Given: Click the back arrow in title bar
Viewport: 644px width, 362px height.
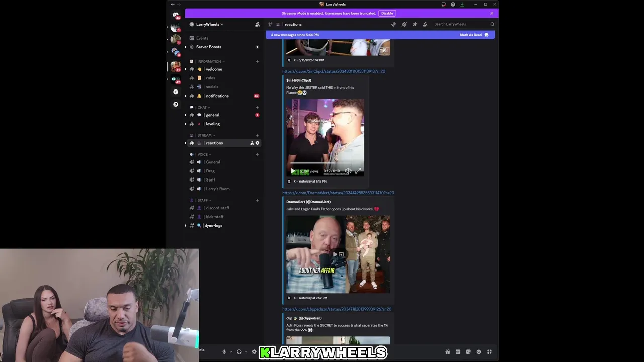Looking at the screenshot, I should pos(173,4).
